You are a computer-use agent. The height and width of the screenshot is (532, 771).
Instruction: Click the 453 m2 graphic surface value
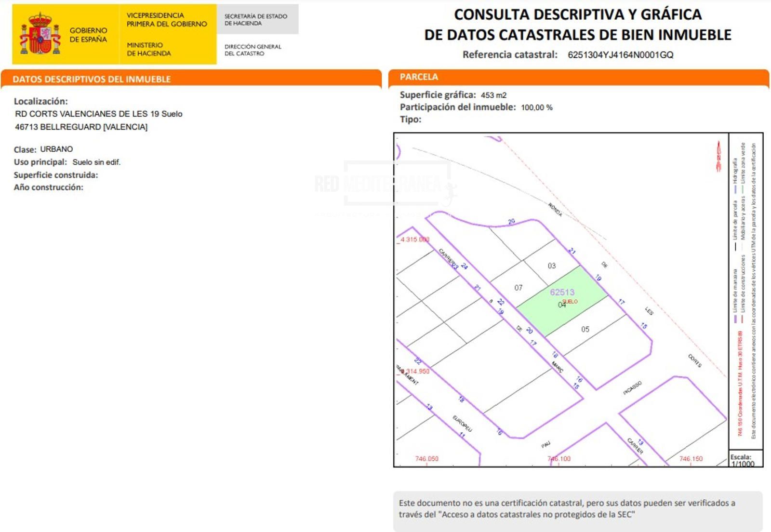coord(493,95)
